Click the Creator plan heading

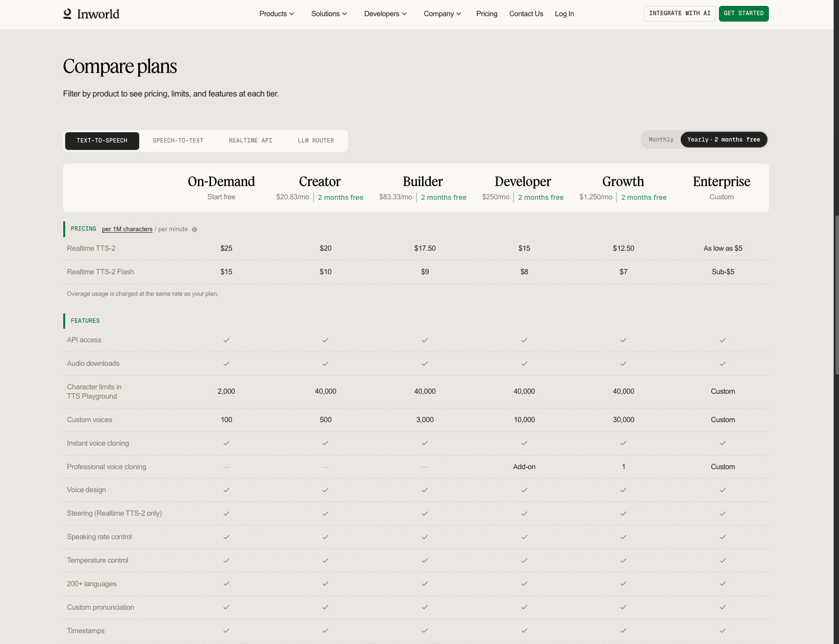(320, 182)
